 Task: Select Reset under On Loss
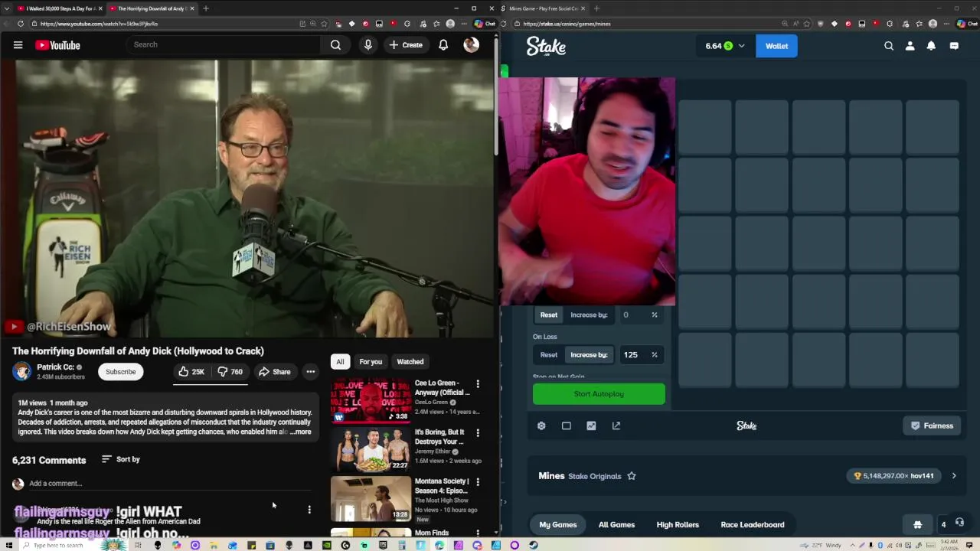(x=549, y=354)
